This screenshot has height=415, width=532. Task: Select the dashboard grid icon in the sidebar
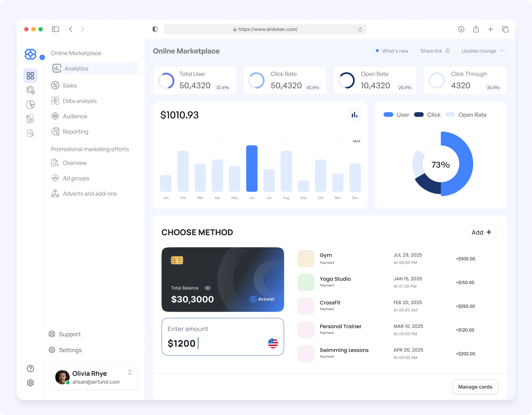click(30, 76)
